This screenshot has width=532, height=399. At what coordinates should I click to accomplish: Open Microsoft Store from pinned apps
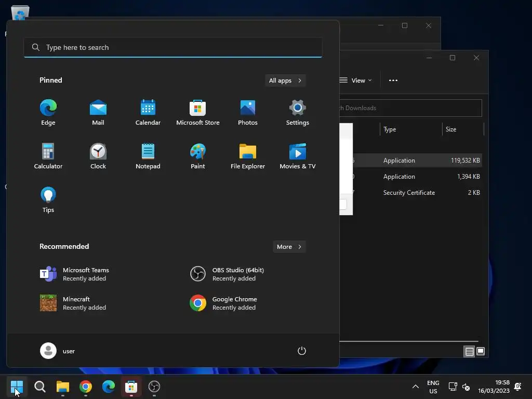(198, 113)
